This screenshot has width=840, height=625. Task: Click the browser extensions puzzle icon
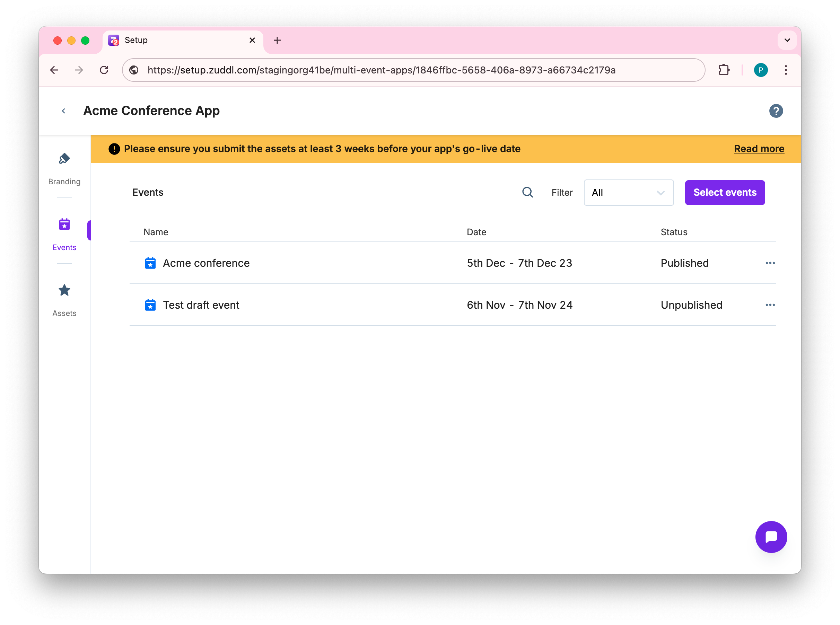[724, 70]
